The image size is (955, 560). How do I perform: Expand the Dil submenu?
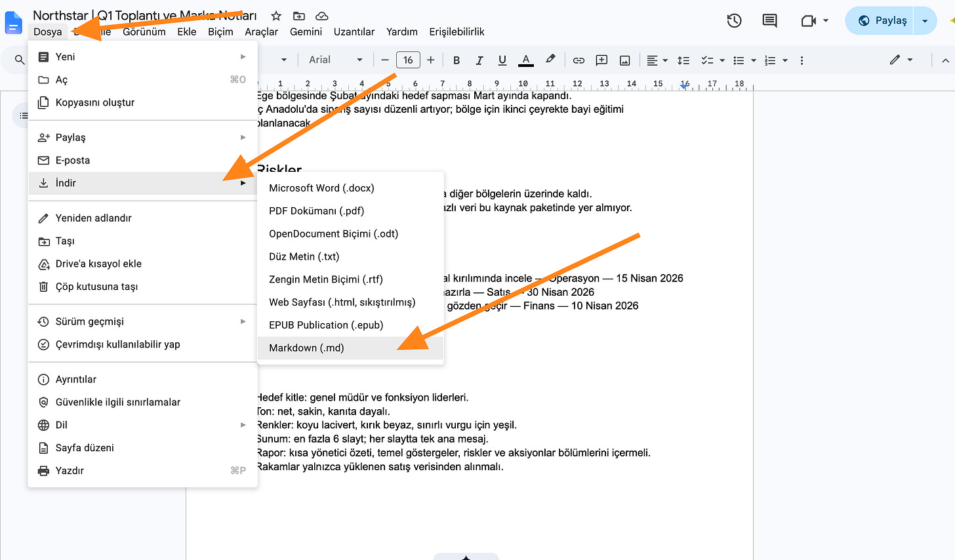point(143,426)
